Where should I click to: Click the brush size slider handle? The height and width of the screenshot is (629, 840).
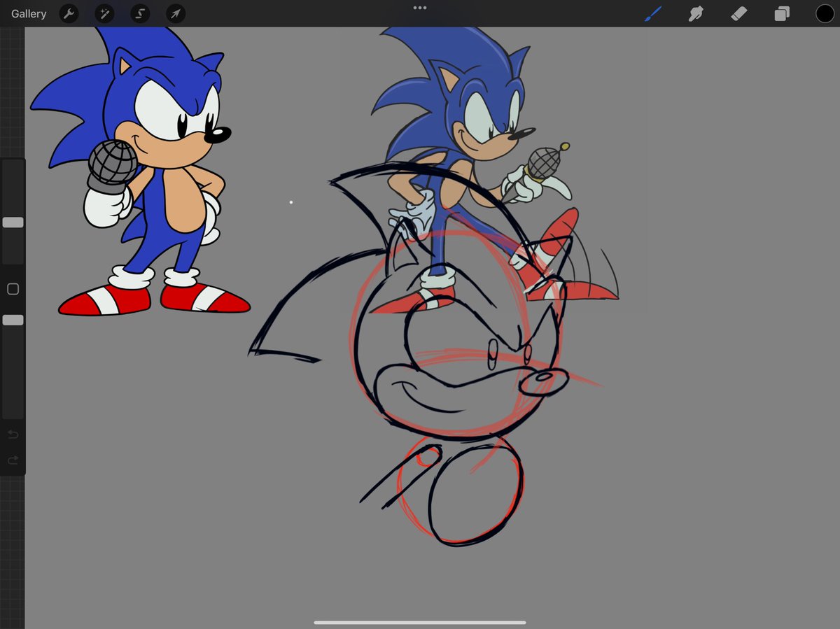coord(13,222)
